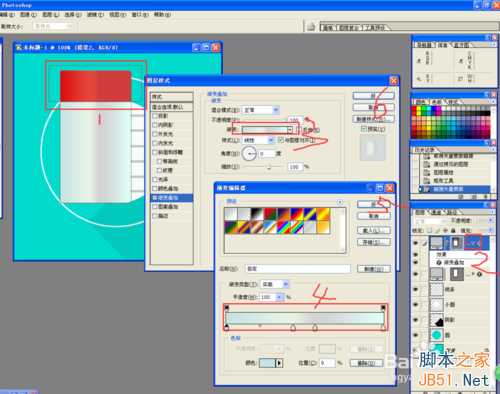
Task: Open the gradient presets flyout menu arrow
Action: tap(340, 202)
